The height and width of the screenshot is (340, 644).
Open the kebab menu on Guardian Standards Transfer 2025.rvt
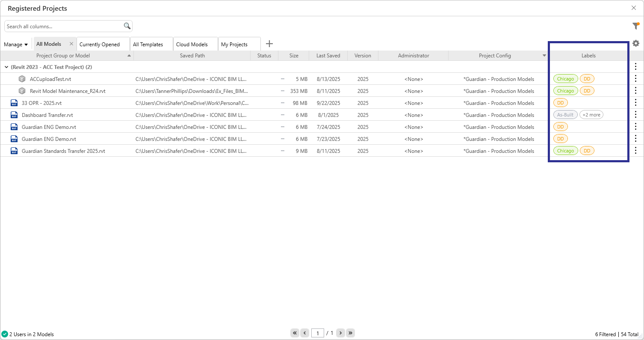(x=636, y=151)
